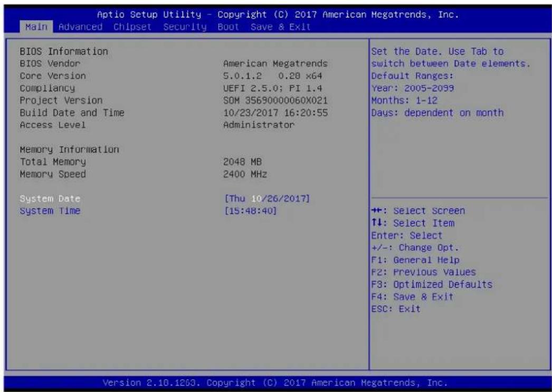Go to the Security tab

pos(185,27)
